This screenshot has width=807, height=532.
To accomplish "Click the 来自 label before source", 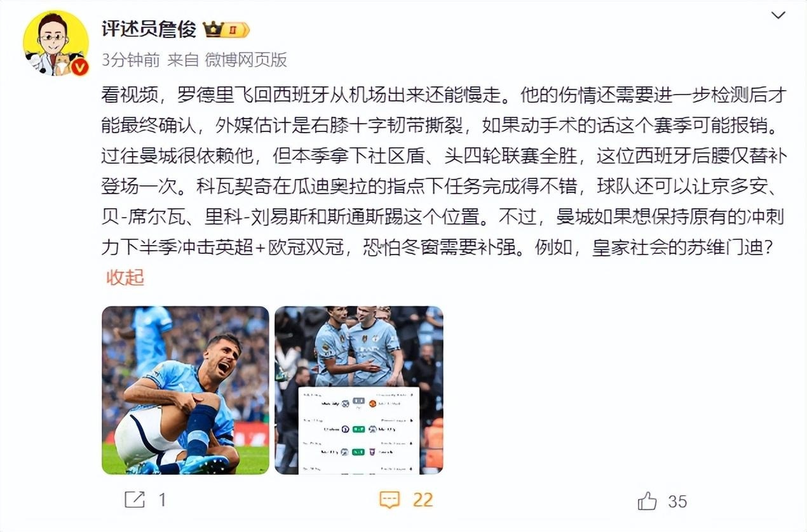I will (x=183, y=60).
